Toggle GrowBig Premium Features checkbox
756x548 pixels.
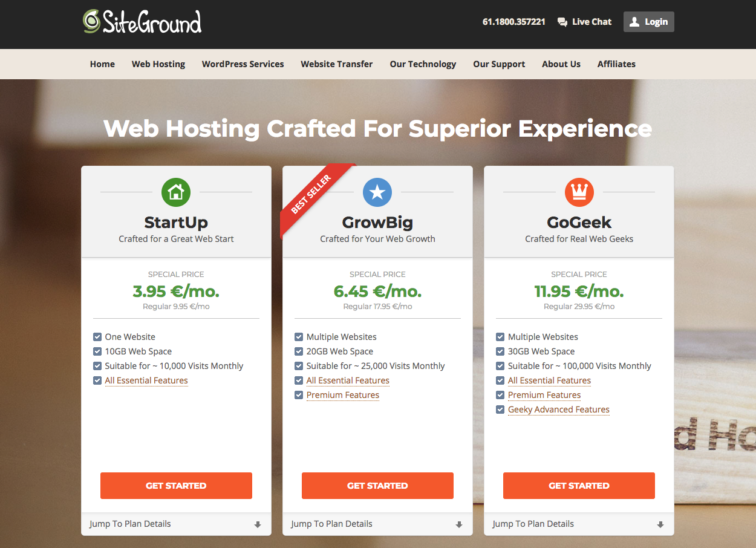[x=299, y=395]
